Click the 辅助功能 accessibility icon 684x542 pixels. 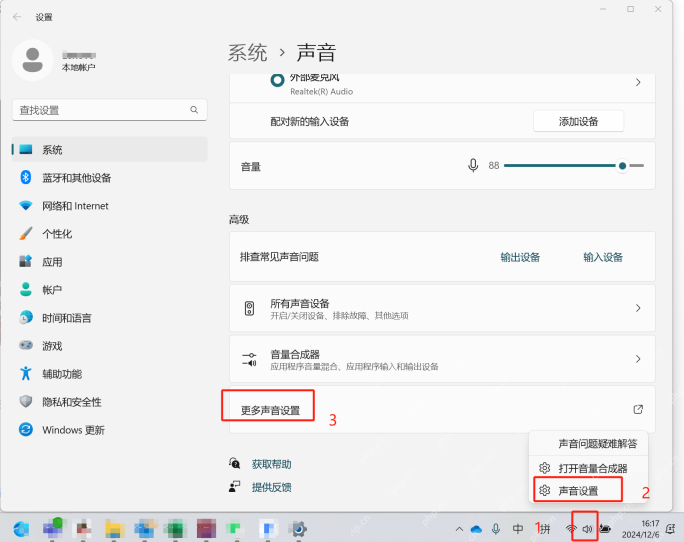(x=26, y=374)
